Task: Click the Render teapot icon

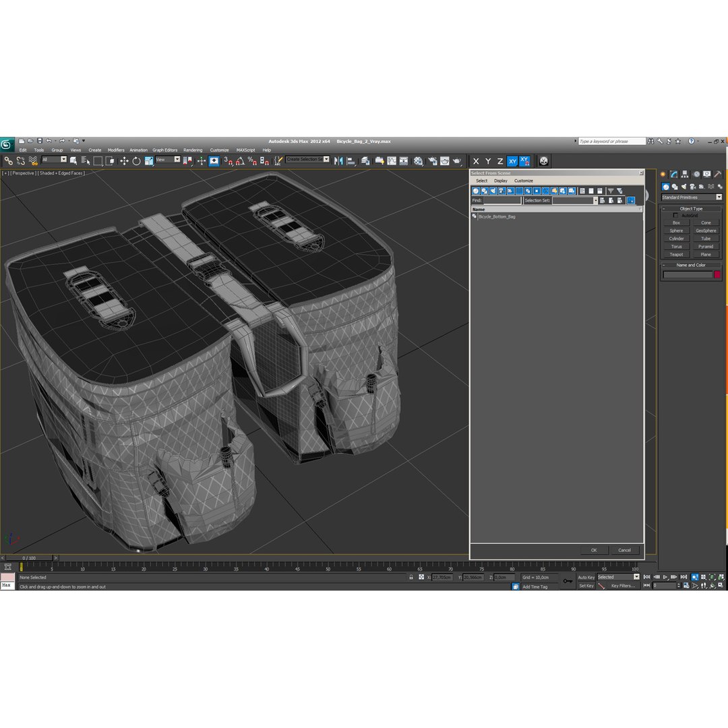Action: pos(457,161)
